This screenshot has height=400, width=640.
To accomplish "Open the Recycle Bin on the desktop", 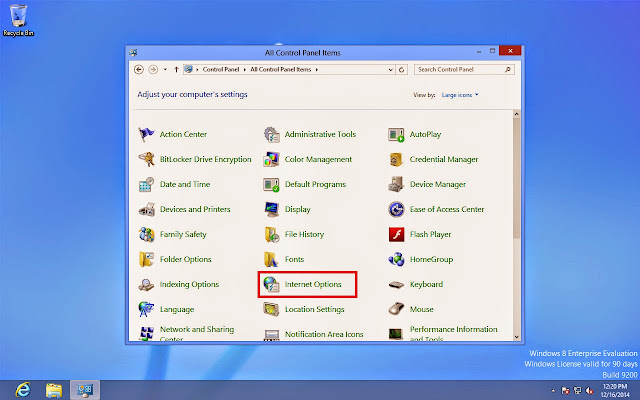I will click(18, 20).
